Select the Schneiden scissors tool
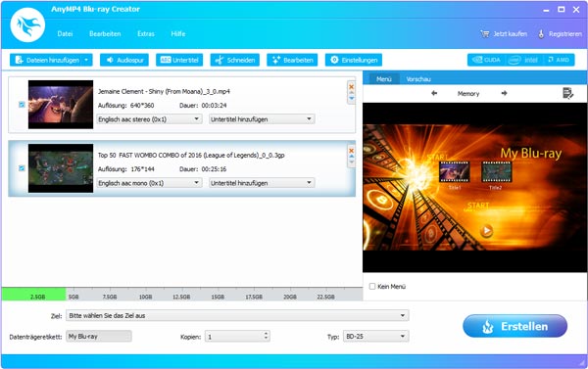Image resolution: width=588 pixels, height=369 pixels. point(235,60)
